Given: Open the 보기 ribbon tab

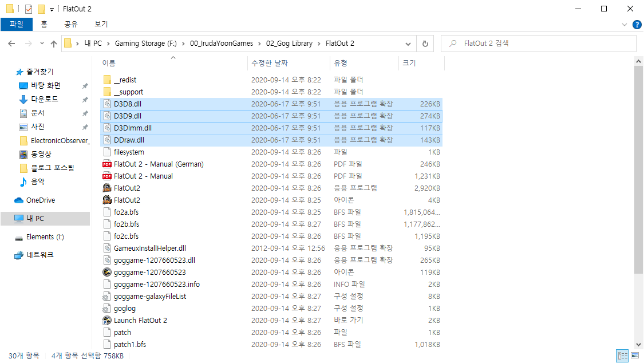Looking at the screenshot, I should tap(101, 24).
